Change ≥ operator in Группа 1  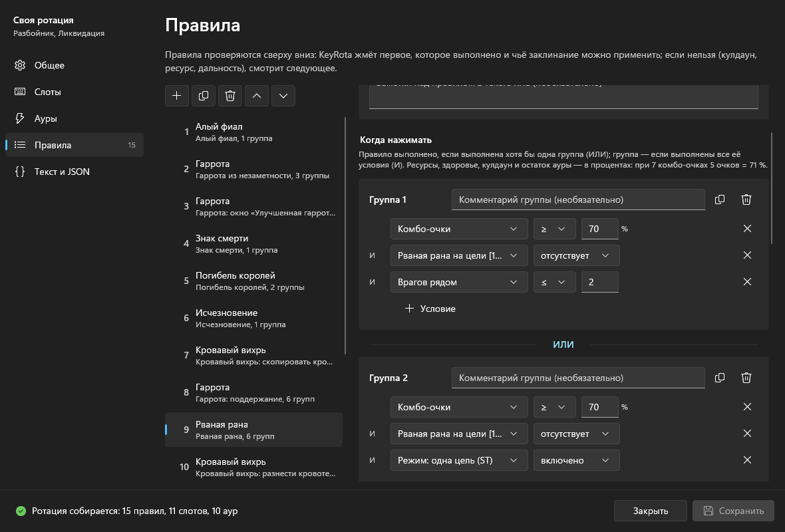coord(554,229)
